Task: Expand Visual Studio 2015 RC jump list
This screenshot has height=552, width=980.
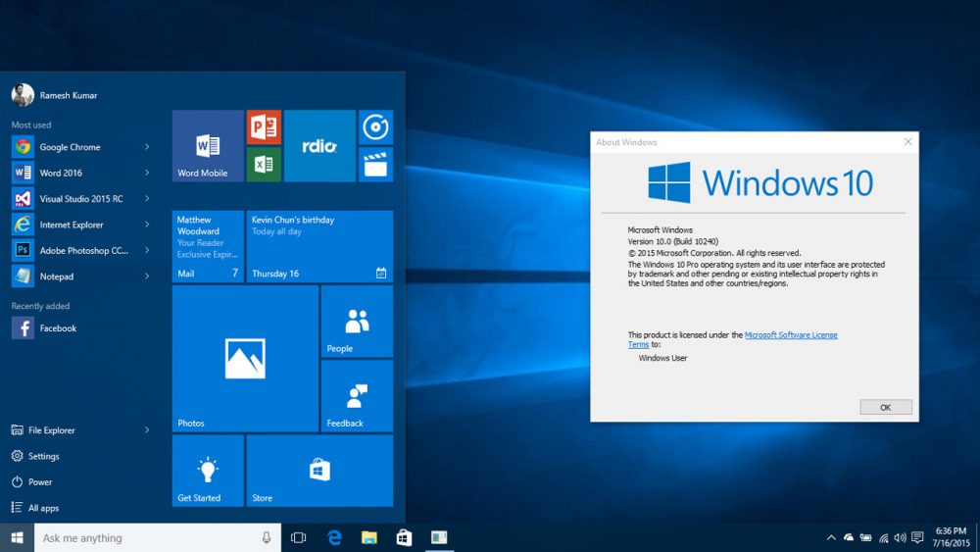Action: [148, 199]
